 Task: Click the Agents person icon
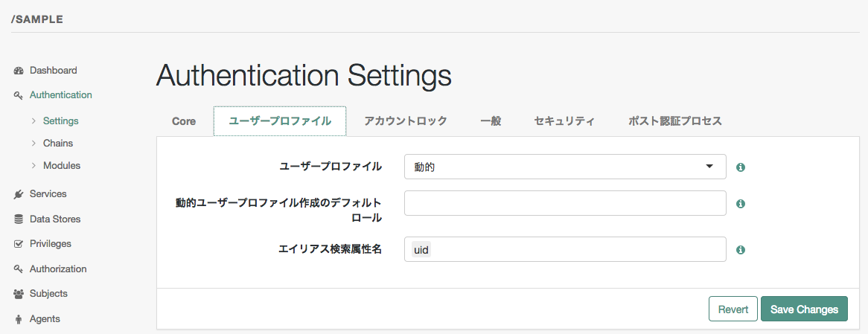(x=19, y=319)
